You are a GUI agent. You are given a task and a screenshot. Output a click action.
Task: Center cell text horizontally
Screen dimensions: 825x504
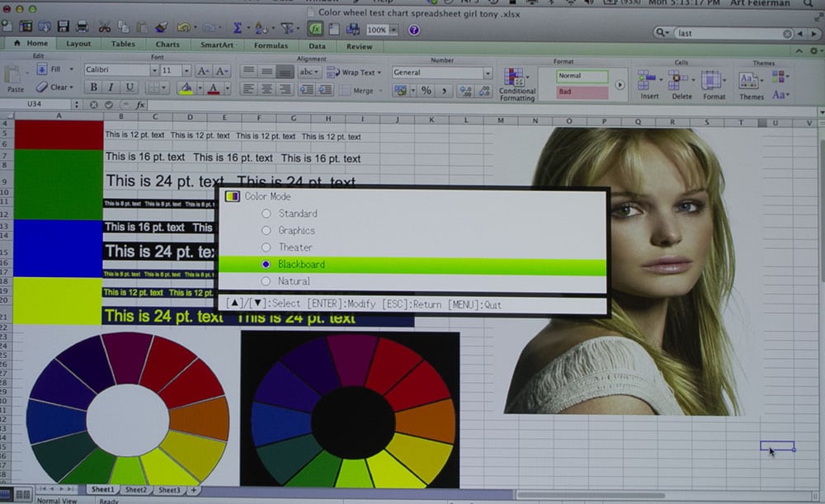coord(266,89)
